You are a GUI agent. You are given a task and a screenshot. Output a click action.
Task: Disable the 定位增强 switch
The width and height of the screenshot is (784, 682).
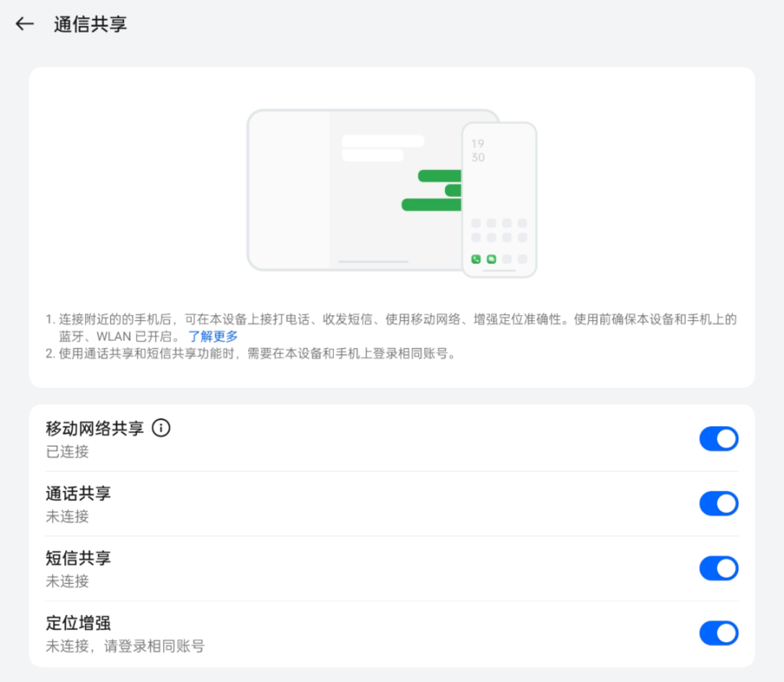click(719, 633)
